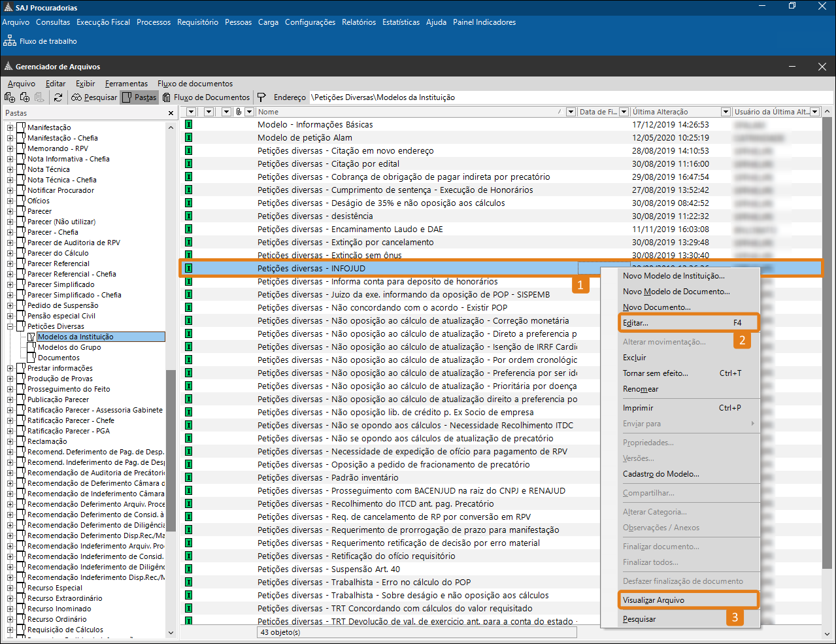The image size is (836, 644).
Task: Expand the Manifestação folder node
Action: 10,127
